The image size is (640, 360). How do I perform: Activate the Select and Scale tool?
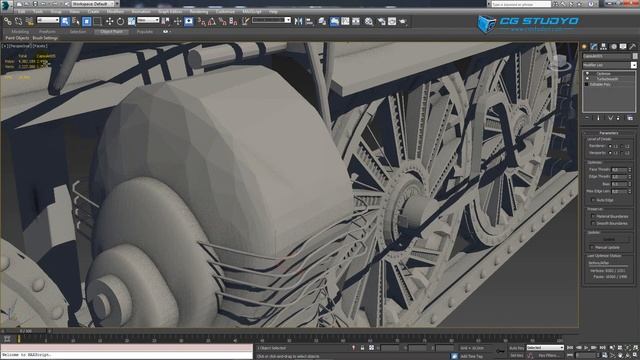pos(131,21)
